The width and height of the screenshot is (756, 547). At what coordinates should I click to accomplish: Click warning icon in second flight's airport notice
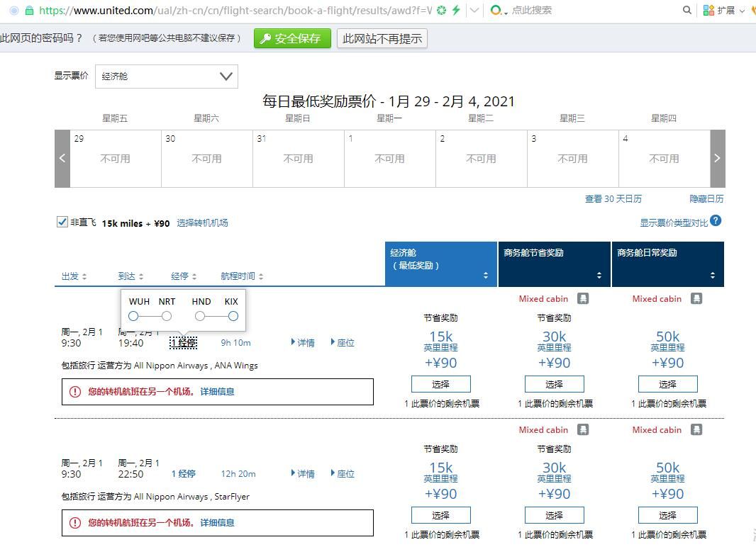pyautogui.click(x=74, y=522)
